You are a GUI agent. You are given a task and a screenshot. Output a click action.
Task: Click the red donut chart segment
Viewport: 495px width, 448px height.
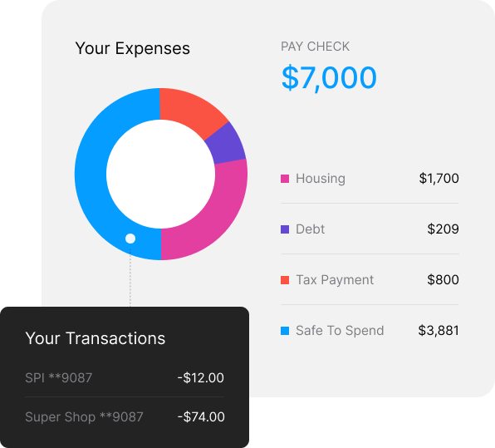[x=189, y=109]
